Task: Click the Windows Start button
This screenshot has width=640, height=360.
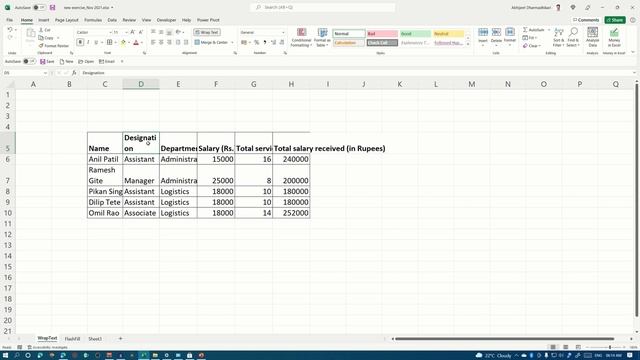Action: (x=5, y=356)
